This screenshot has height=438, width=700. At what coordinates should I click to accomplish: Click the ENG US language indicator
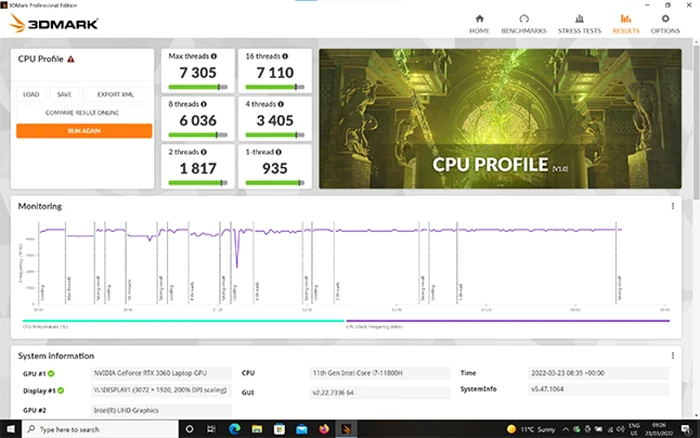pyautogui.click(x=634, y=430)
